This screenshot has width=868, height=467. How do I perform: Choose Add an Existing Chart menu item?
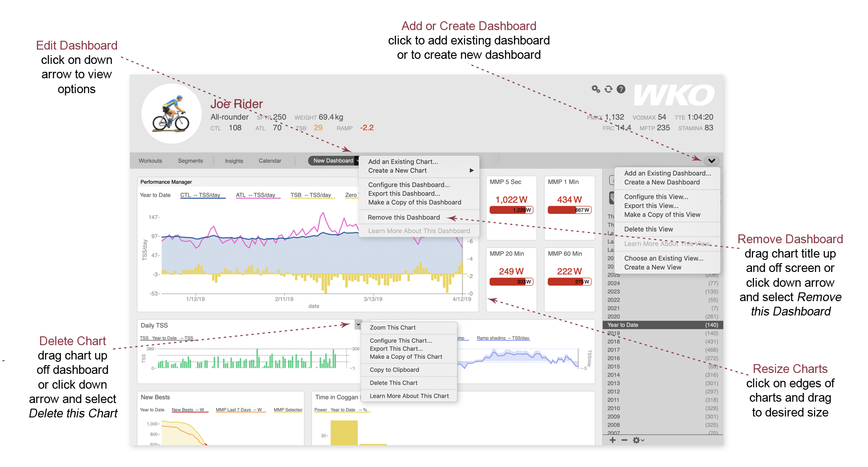[x=403, y=162]
